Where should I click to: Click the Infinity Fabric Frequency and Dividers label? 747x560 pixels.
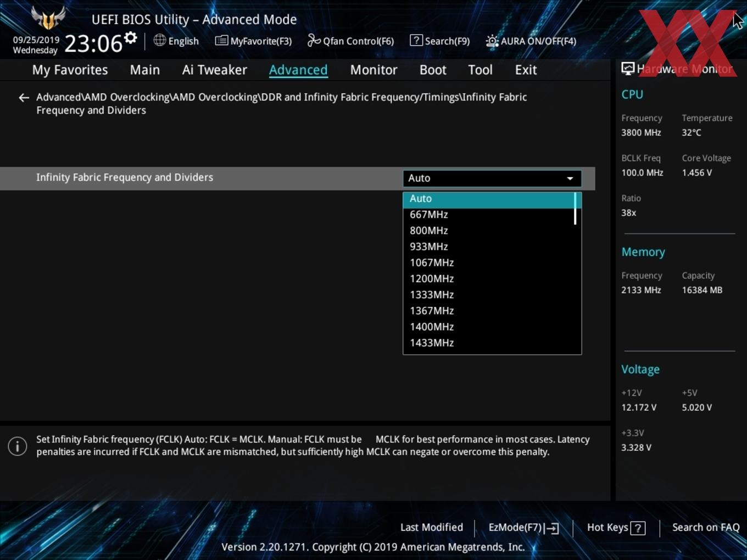(125, 178)
